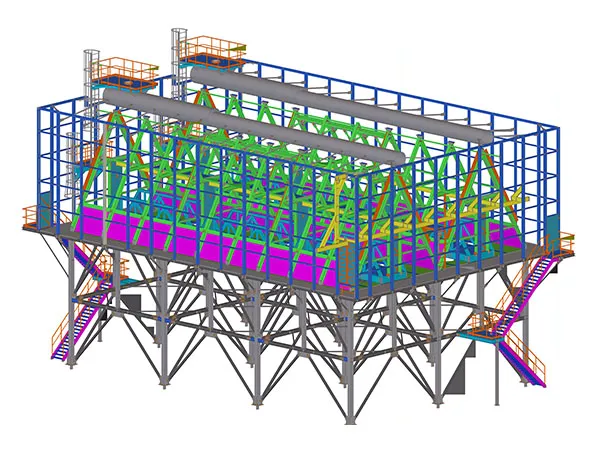Select the front long gray header pipe

[x=254, y=126]
